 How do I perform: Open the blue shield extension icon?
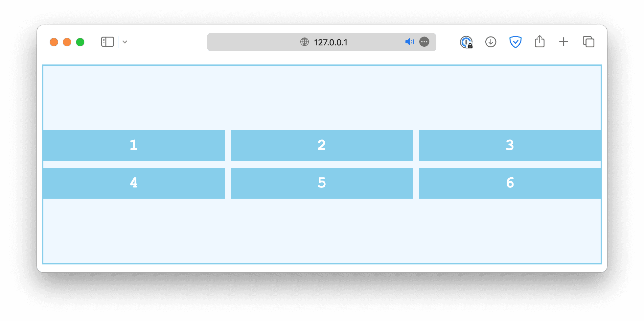click(x=515, y=42)
